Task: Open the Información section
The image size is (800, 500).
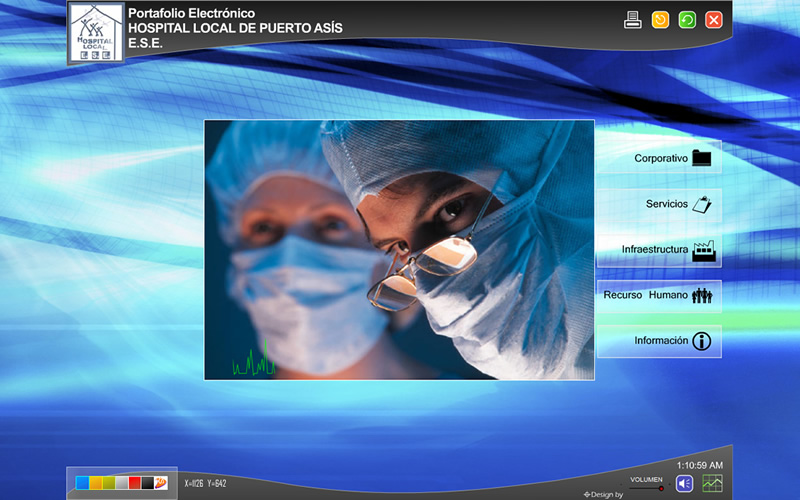Action: pyautogui.click(x=659, y=341)
